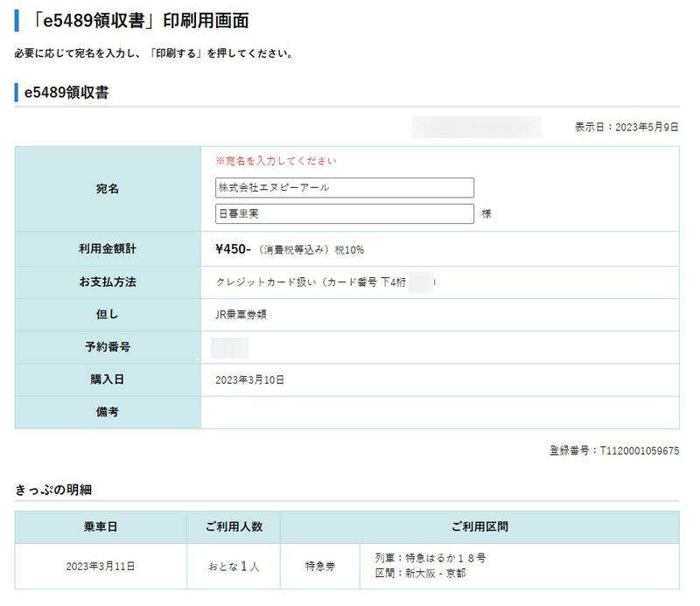Viewport: 700px width, 606px height.
Task: Click the おとな1人 passenger cell
Action: click(234, 567)
